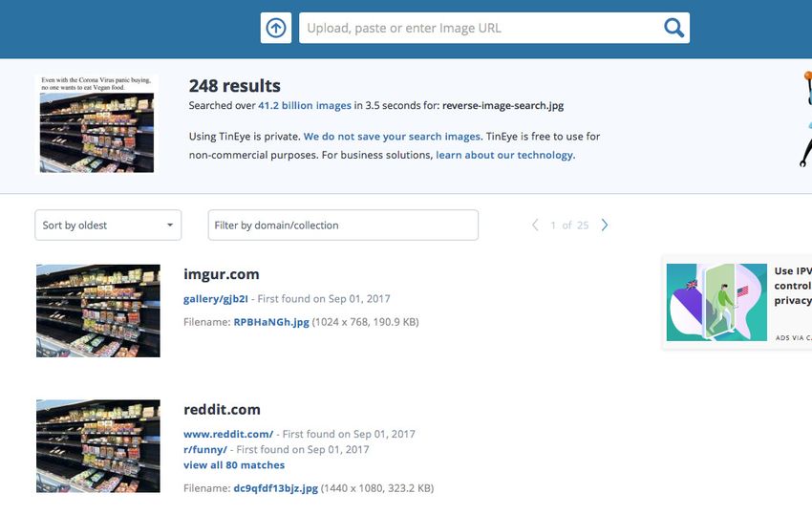812x515 pixels.
Task: Open learn about our technology link
Action: 505,155
